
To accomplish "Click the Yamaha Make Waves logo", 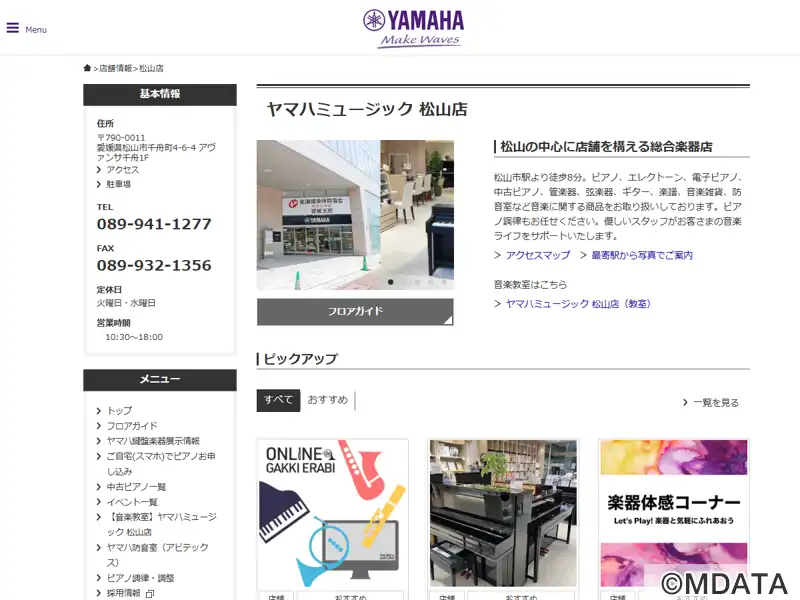I will (413, 29).
